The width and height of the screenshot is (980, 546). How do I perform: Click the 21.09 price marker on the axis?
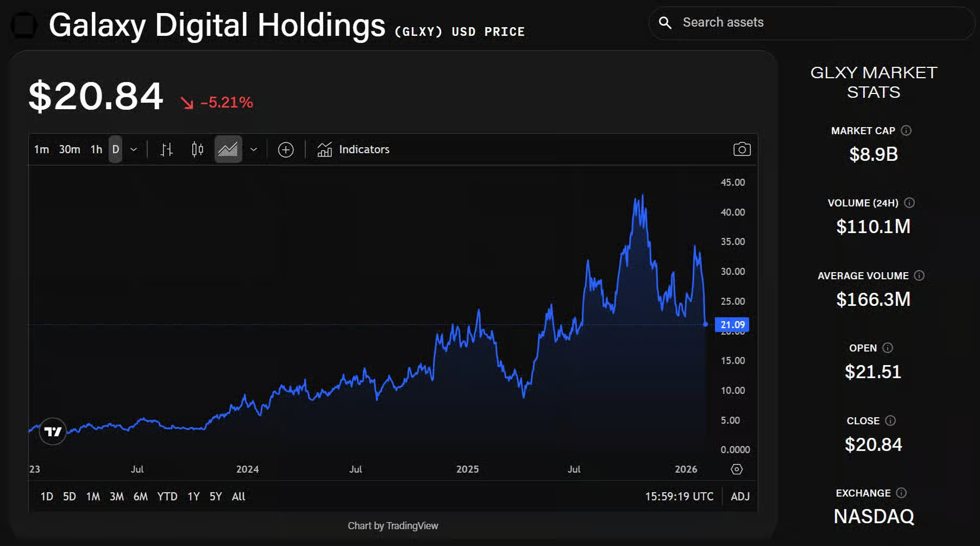[732, 324]
